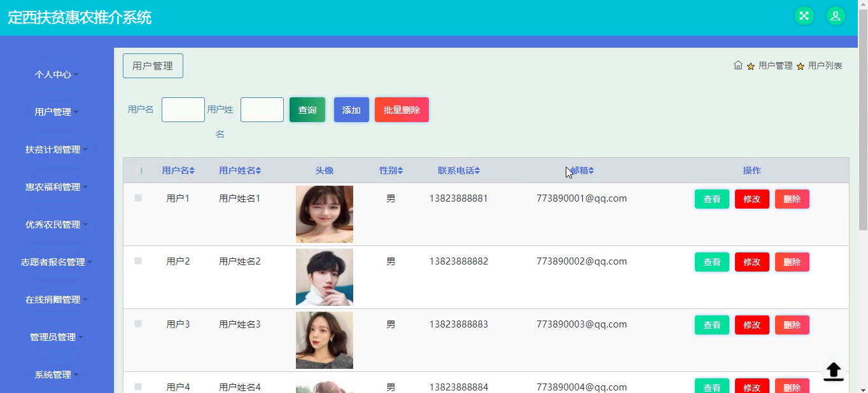Open avatar thumbnail of 用户2
Viewport: 868px width, 393px height.
[x=325, y=277]
